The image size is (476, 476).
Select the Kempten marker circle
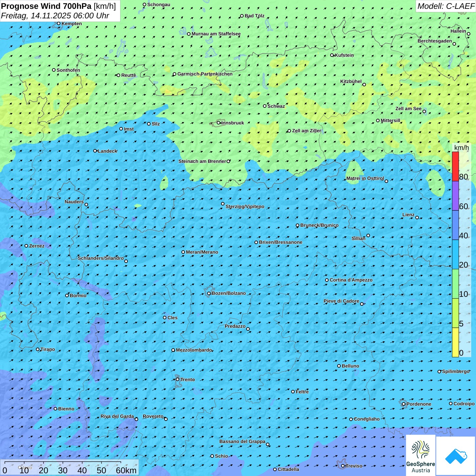(58, 23)
